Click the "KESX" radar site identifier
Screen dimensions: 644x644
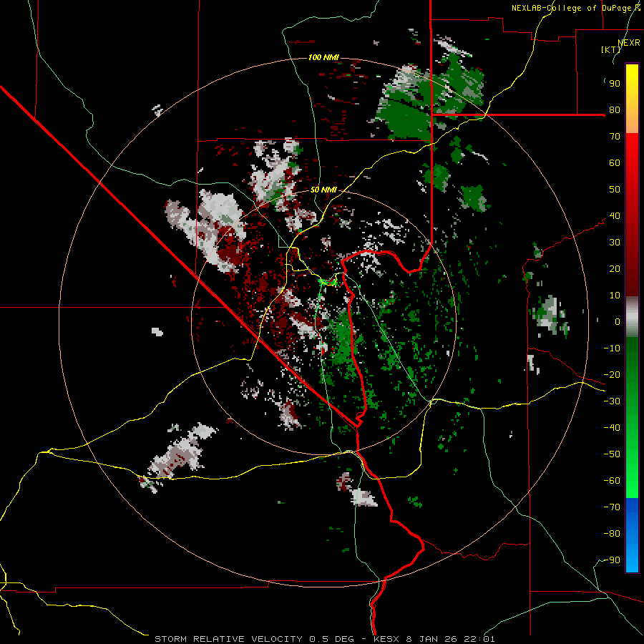click(386, 639)
